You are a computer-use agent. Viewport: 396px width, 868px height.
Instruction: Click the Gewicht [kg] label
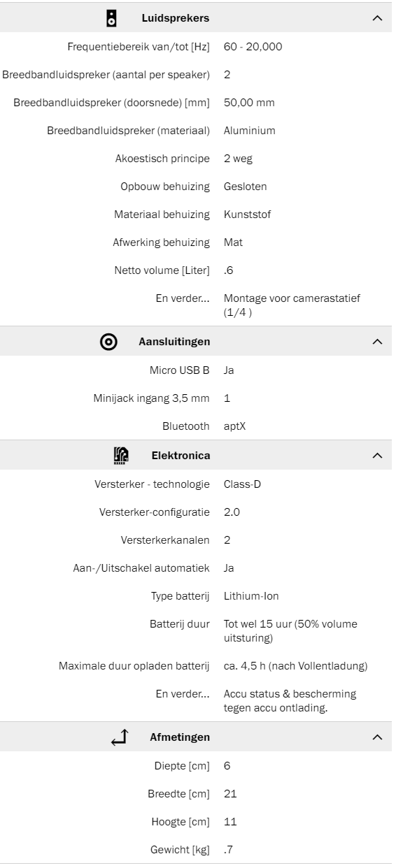(x=181, y=850)
